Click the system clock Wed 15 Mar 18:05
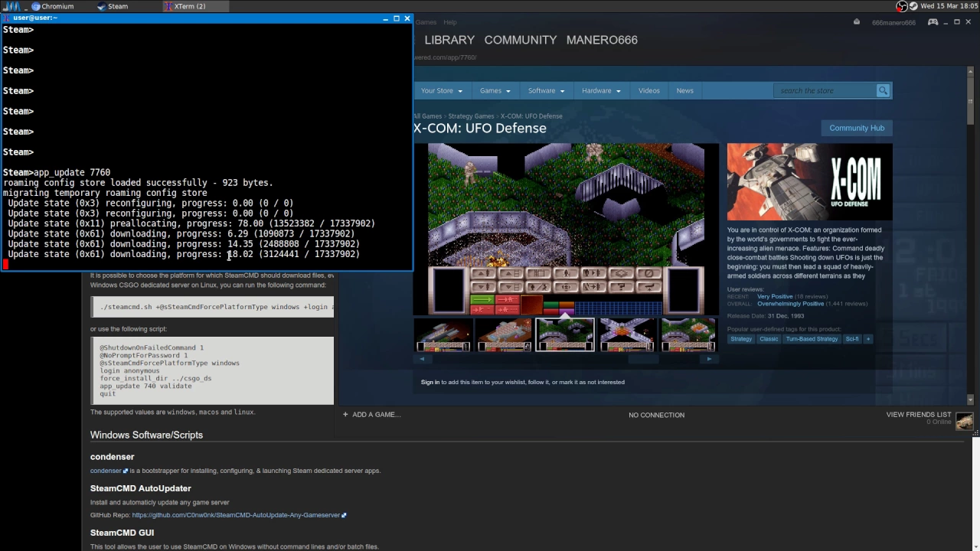The height and width of the screenshot is (551, 980). coord(949,6)
